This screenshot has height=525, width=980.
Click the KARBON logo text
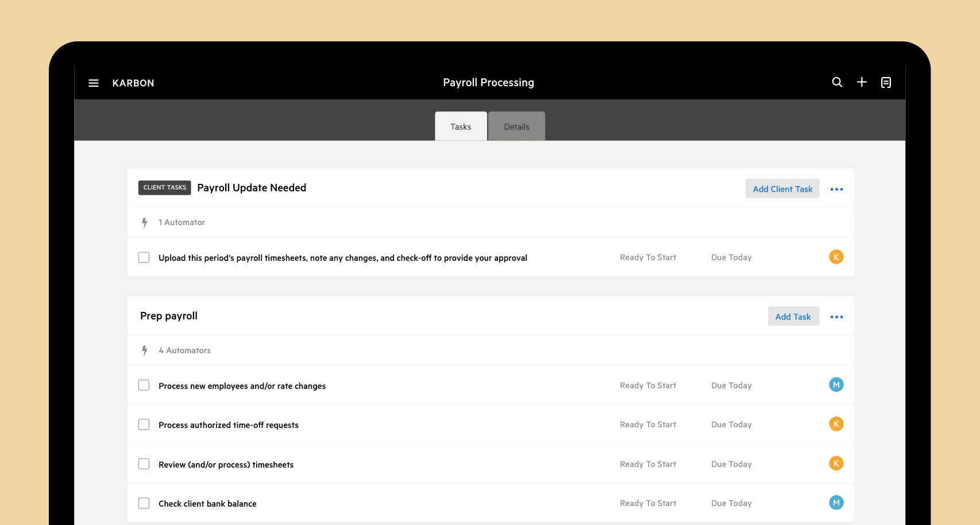[x=133, y=83]
